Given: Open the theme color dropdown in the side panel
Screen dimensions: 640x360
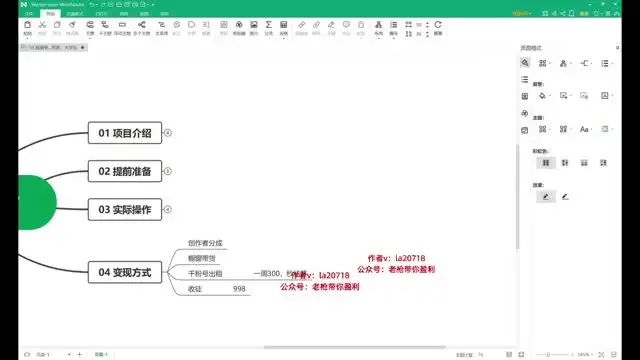Looking at the screenshot, I should click(607, 129).
